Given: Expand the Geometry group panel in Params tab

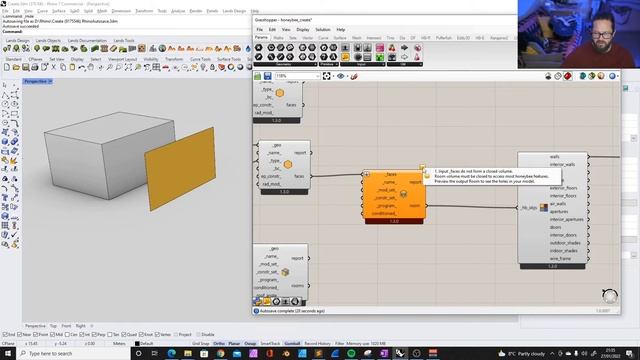Looking at the screenshot, I should 285,64.
